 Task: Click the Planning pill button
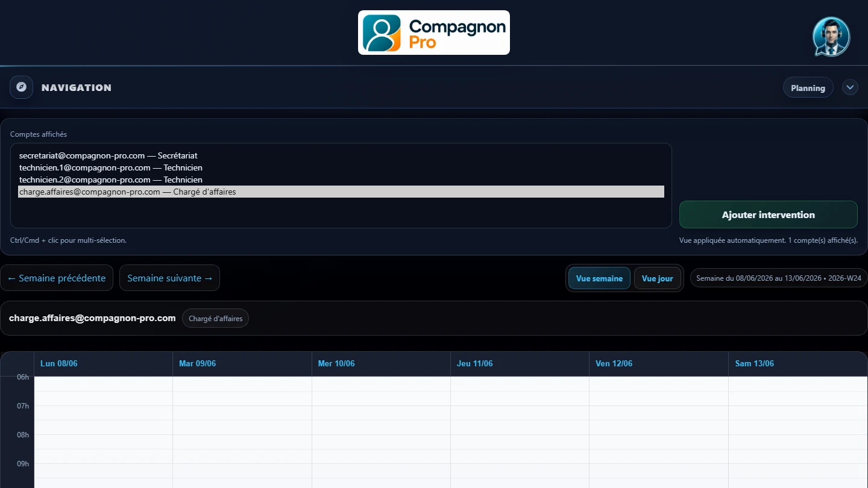[x=808, y=88]
